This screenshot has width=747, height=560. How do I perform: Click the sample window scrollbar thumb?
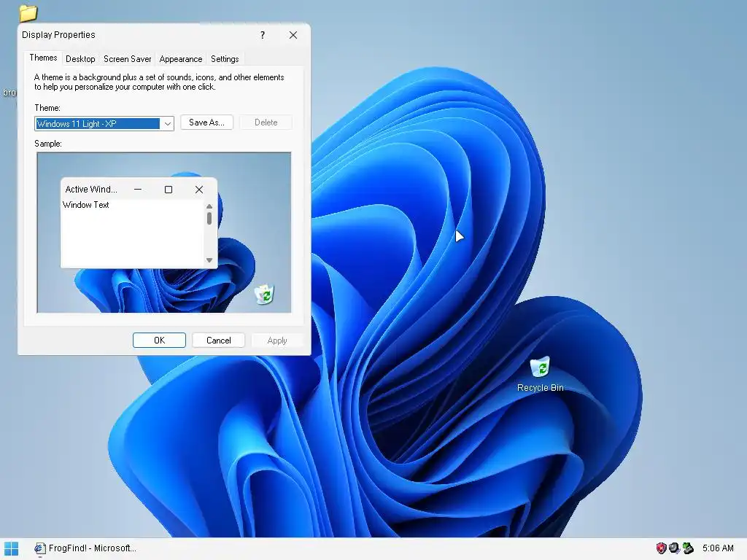(209, 219)
